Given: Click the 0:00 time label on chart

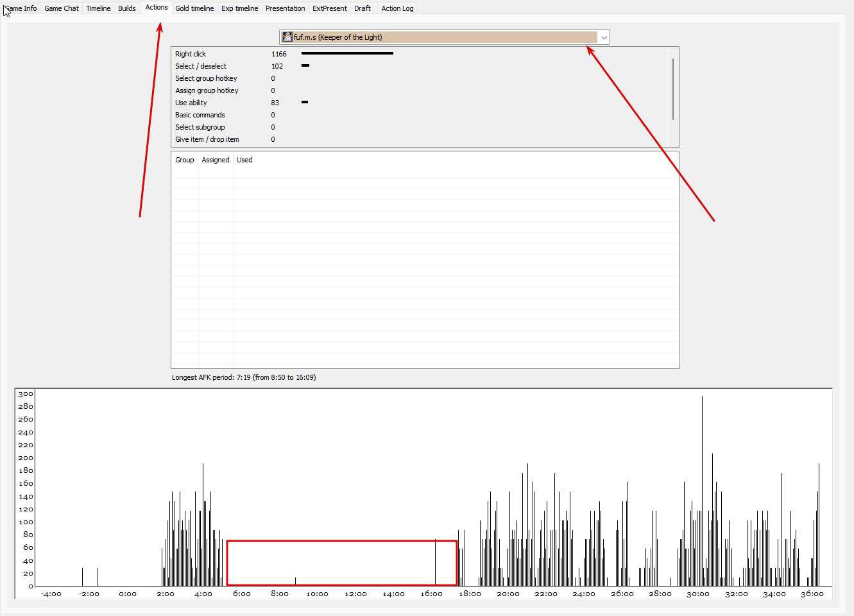Looking at the screenshot, I should pos(128,594).
